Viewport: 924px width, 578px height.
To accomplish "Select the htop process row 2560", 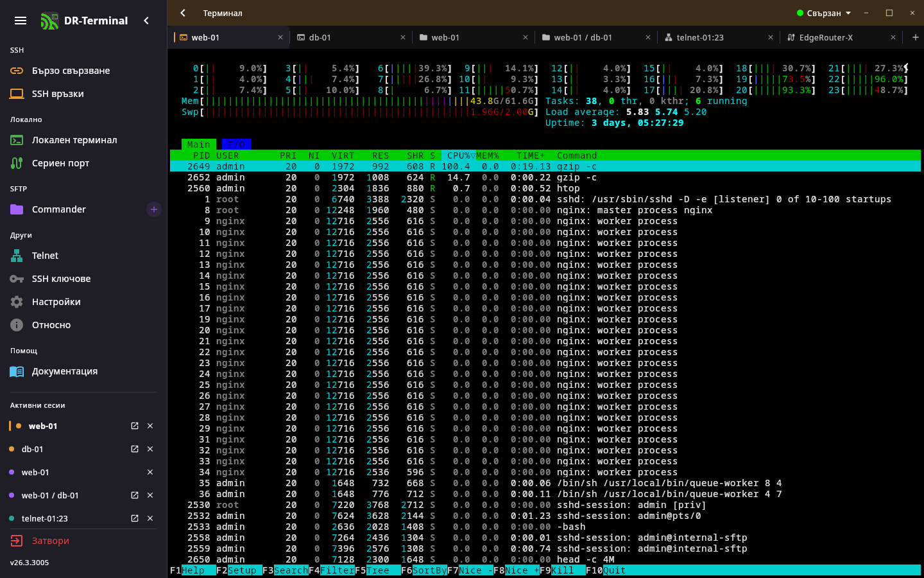I will click(x=545, y=188).
